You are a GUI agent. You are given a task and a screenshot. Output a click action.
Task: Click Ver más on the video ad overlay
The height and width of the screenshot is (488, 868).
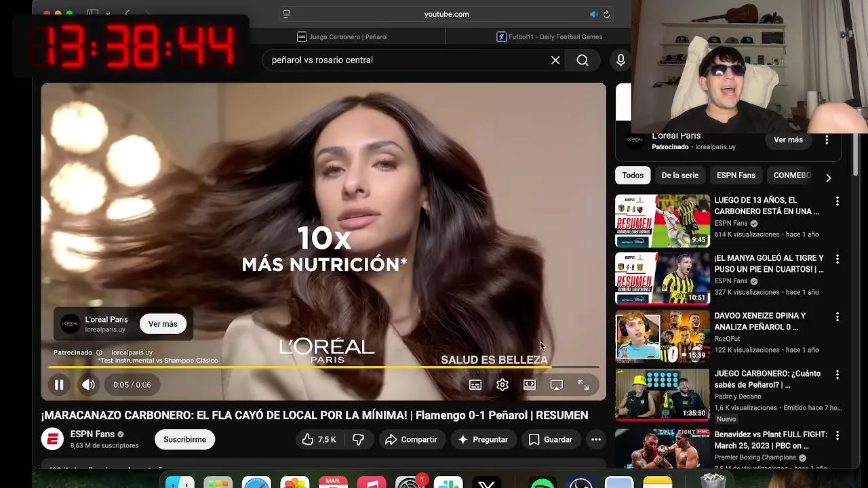(x=163, y=324)
